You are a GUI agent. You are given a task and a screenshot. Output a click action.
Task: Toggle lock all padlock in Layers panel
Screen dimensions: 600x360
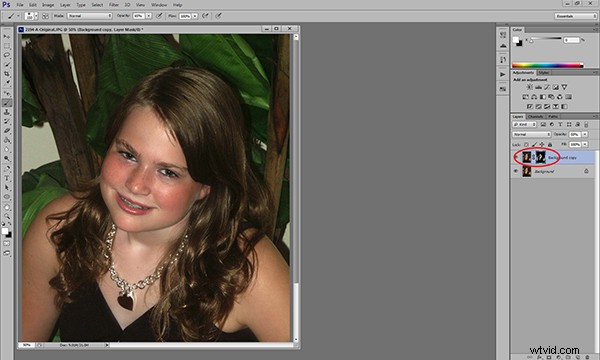(x=550, y=145)
